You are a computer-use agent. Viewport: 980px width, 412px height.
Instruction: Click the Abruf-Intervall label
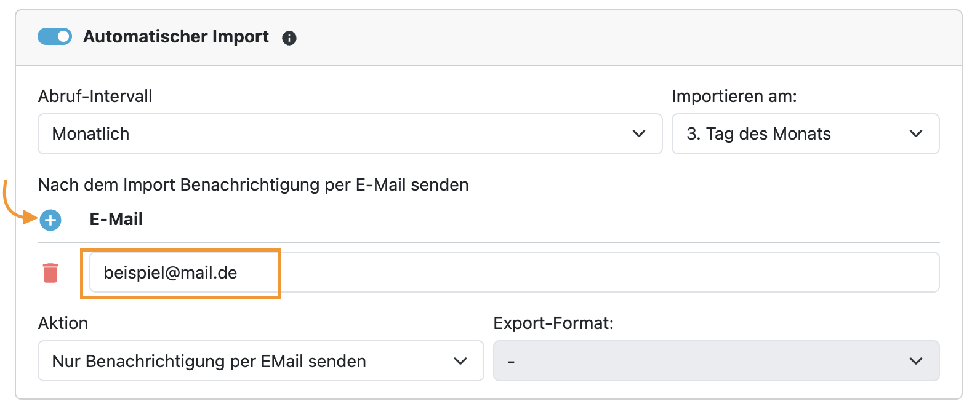[95, 97]
